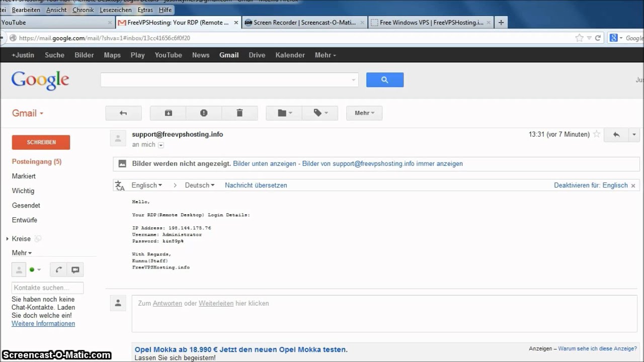This screenshot has height=362, width=644.
Task: Switch to Free Windows VPS tab
Action: (431, 23)
